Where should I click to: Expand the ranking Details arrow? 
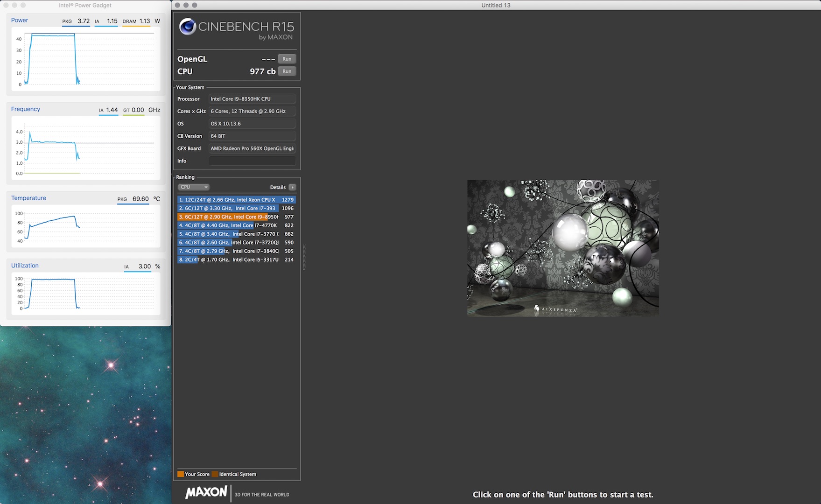point(292,187)
